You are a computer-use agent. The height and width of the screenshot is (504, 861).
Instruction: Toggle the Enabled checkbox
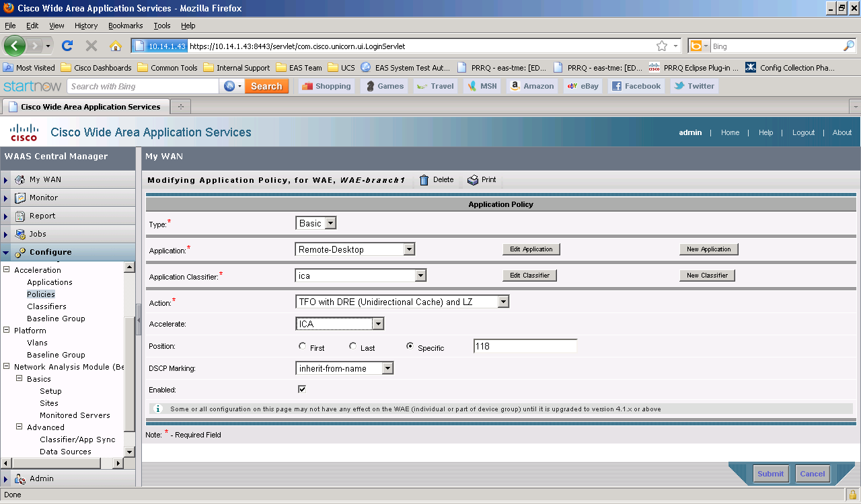(302, 389)
